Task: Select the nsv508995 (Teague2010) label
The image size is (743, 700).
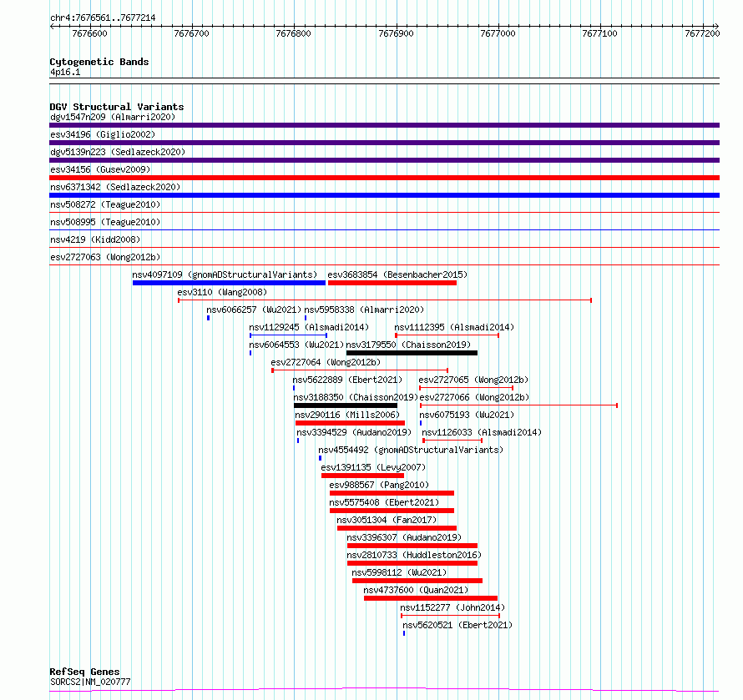Action: [105, 222]
